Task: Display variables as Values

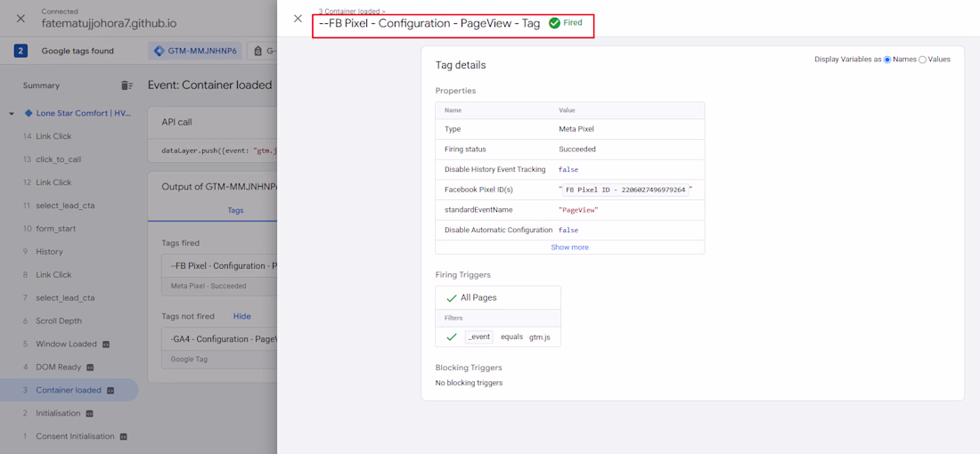Action: (x=922, y=60)
